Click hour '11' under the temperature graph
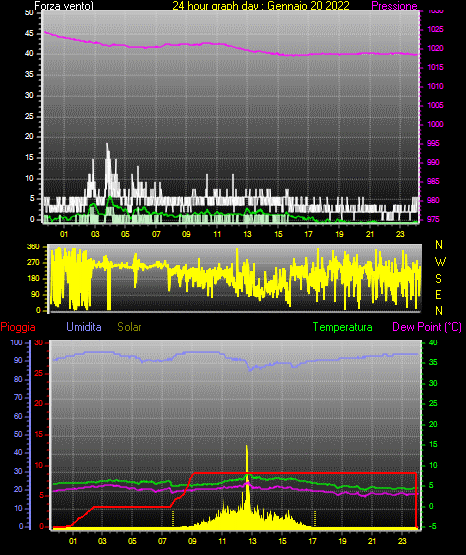This screenshot has height=555, width=466. pyautogui.click(x=222, y=541)
